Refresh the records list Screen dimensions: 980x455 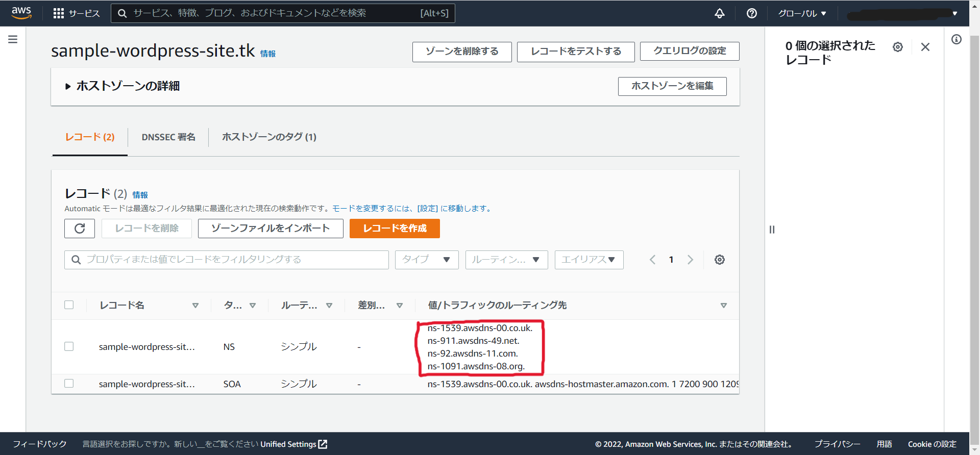[80, 229]
